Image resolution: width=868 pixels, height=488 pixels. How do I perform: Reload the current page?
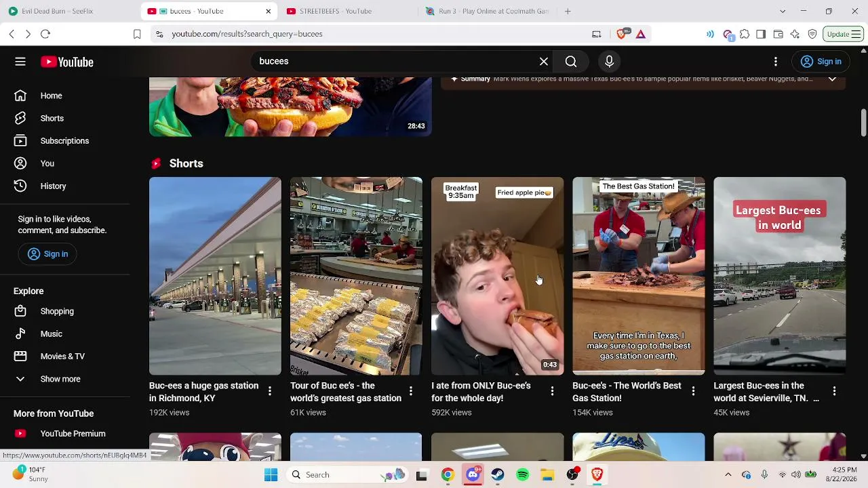[x=45, y=34]
